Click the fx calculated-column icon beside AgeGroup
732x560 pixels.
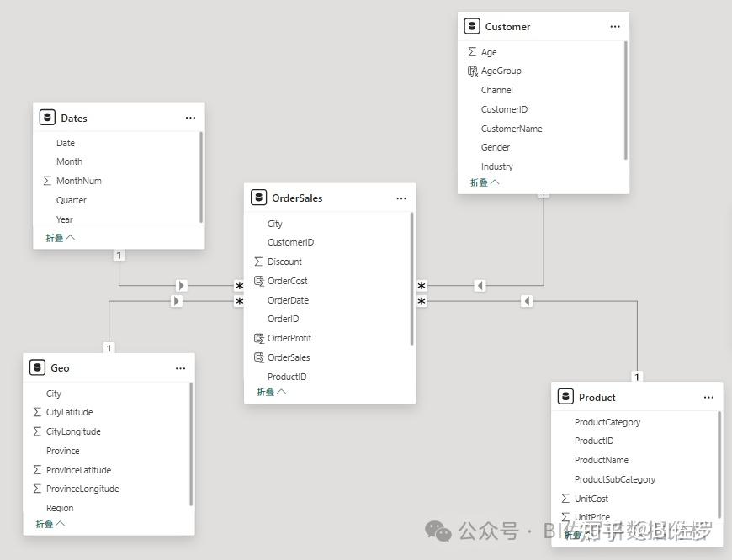click(472, 71)
